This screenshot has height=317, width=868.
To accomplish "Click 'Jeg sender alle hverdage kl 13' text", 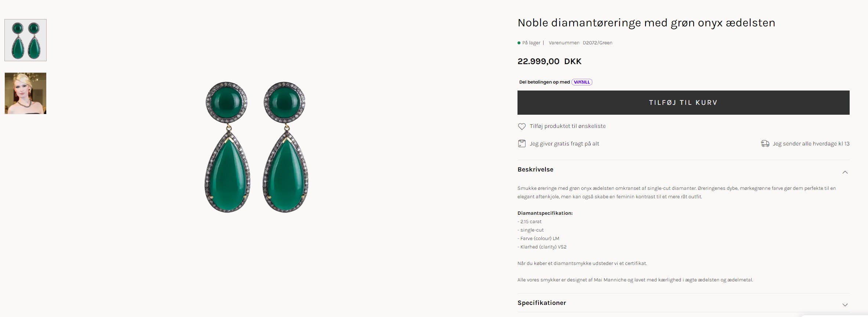I will tap(811, 144).
